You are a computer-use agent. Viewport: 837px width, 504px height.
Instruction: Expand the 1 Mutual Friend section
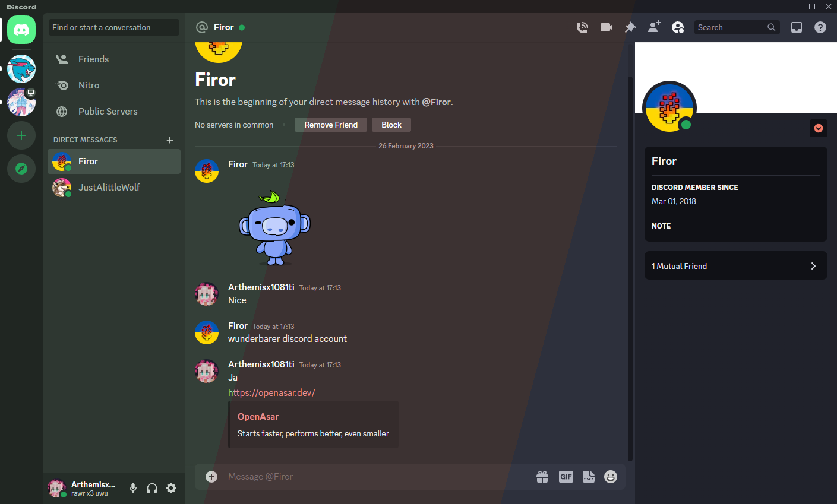coord(736,266)
